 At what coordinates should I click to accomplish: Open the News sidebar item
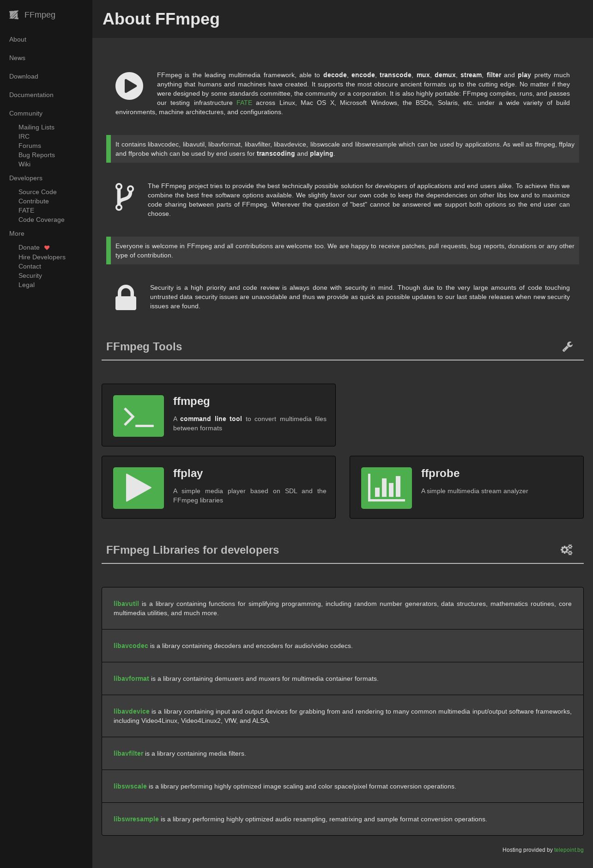[17, 58]
